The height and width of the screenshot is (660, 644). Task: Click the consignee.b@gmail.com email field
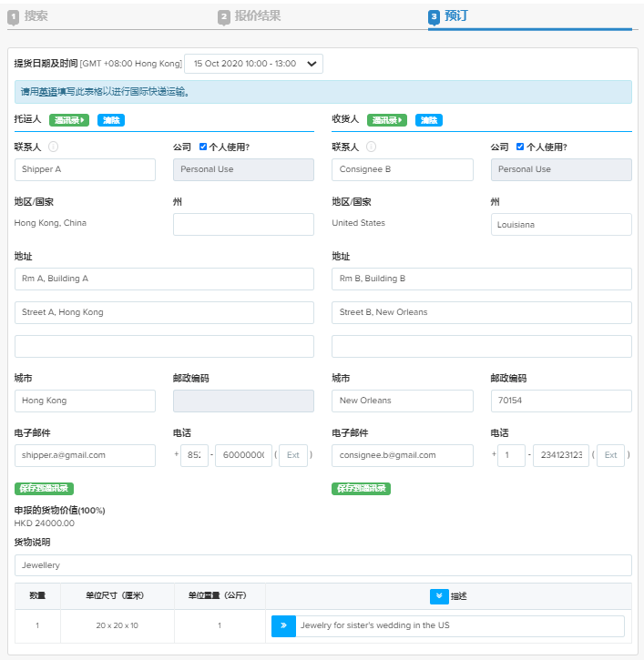[403, 455]
